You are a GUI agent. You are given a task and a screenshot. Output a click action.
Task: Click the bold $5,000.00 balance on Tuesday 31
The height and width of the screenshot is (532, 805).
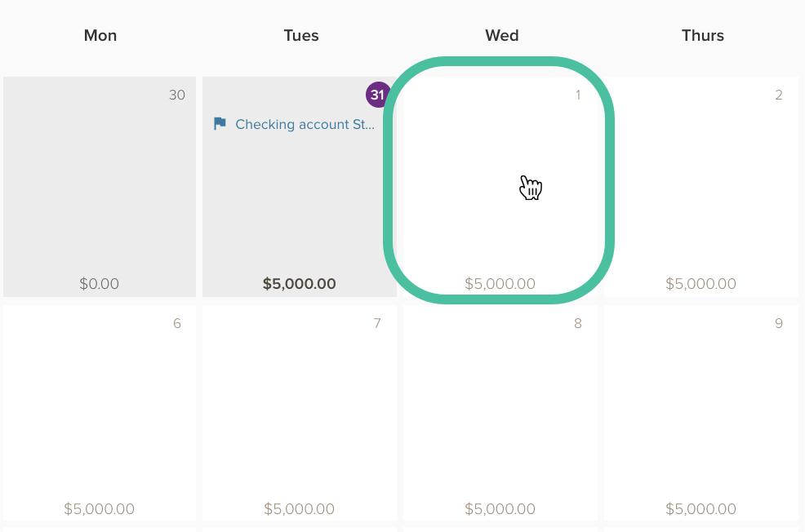coord(300,284)
